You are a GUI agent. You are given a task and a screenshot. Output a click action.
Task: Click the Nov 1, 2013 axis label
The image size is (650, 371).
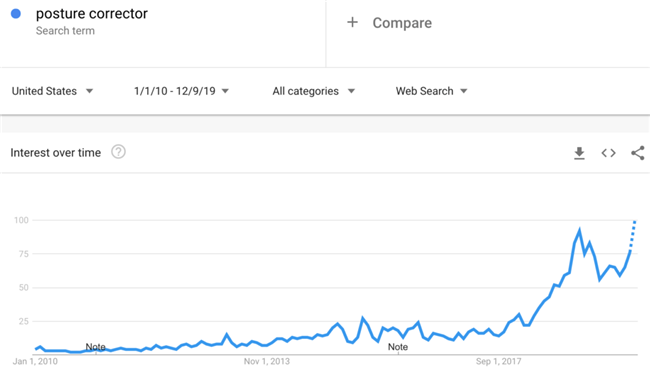(x=267, y=361)
